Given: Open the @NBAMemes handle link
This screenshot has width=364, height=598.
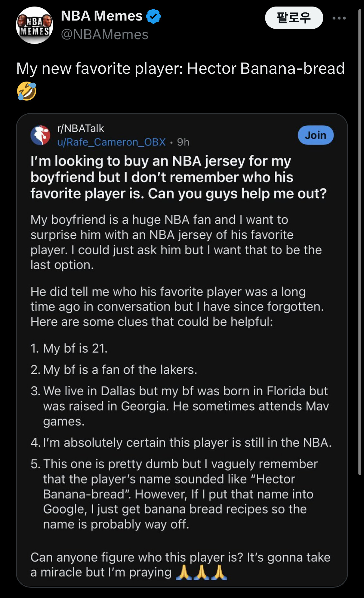Looking at the screenshot, I should tap(105, 35).
